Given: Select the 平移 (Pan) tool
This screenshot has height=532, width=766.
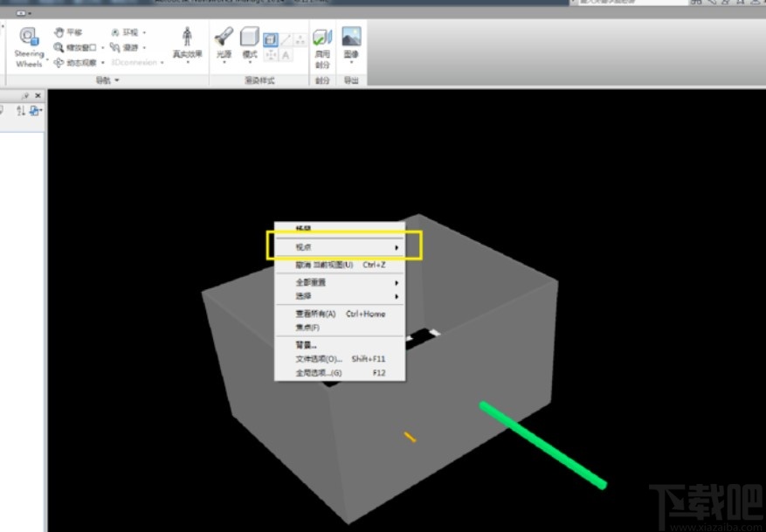Looking at the screenshot, I should click(70, 31).
